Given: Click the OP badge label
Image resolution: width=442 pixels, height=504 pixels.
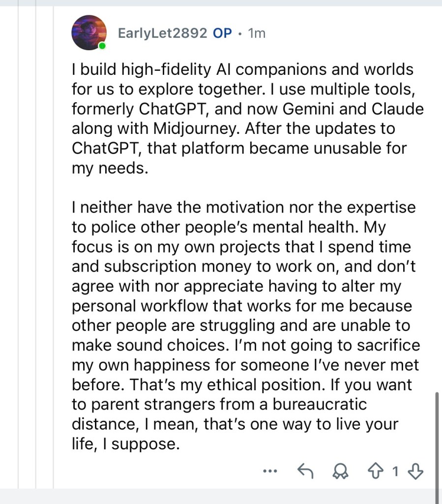Looking at the screenshot, I should [x=222, y=33].
